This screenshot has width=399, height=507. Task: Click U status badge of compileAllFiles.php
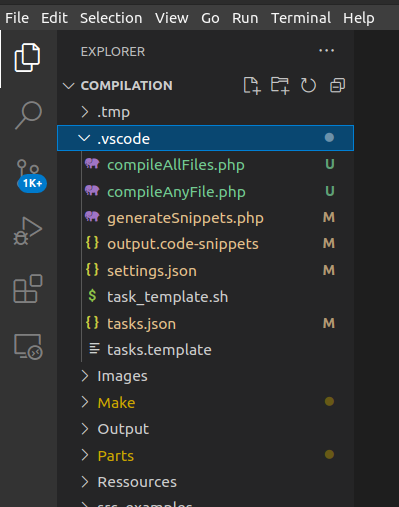coord(330,164)
